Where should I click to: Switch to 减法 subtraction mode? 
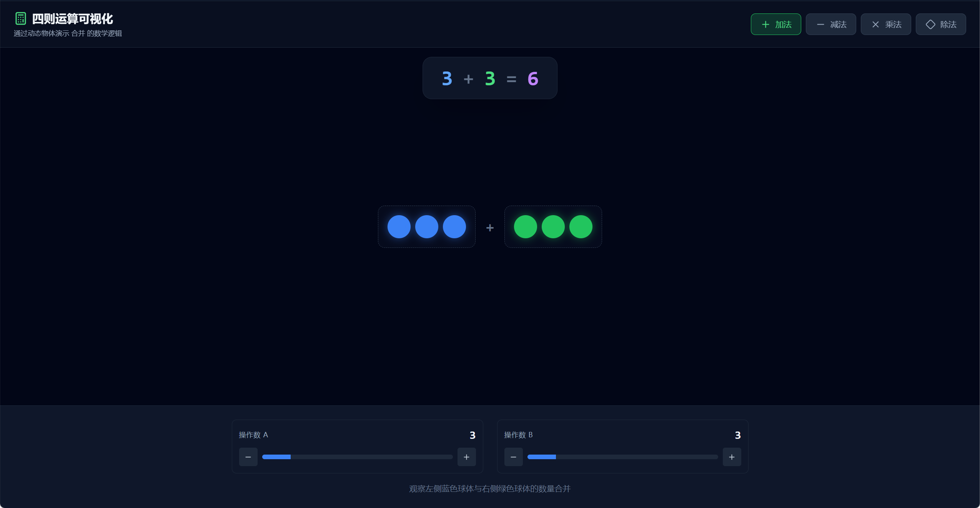[830, 24]
